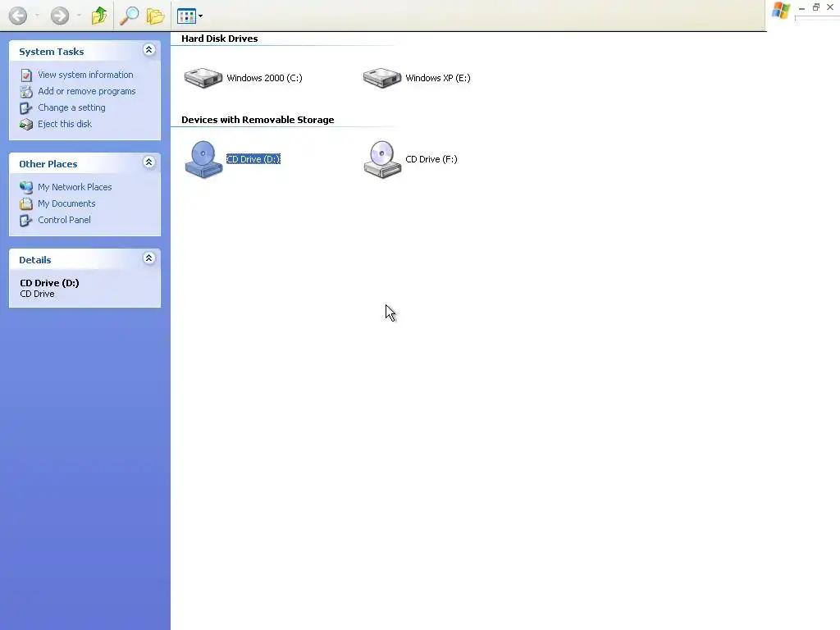Image resolution: width=840 pixels, height=630 pixels.
Task: Click the Forward navigation arrow
Action: click(x=59, y=16)
